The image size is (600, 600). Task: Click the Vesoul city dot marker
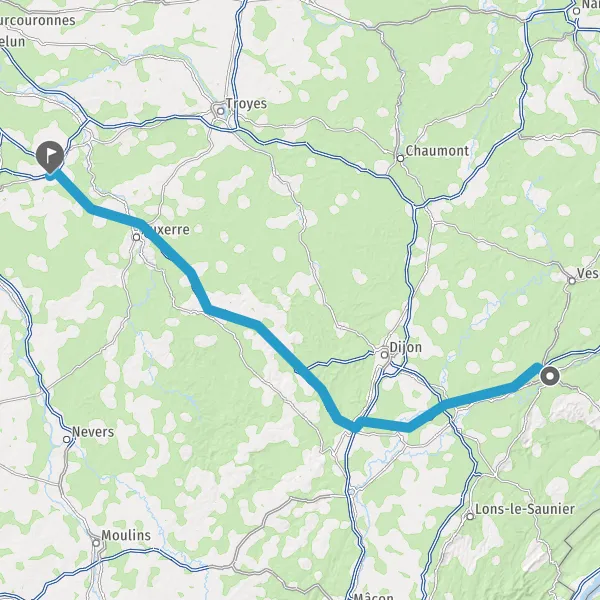click(x=572, y=281)
